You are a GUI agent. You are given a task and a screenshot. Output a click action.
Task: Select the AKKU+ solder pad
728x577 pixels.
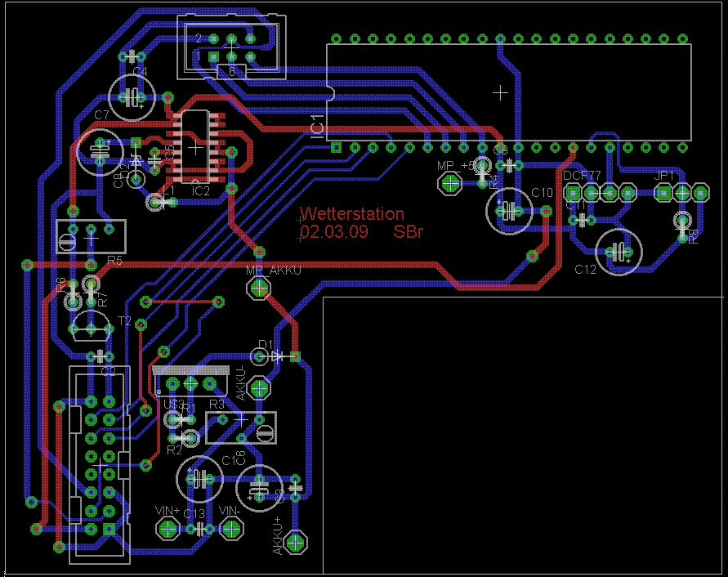coord(295,542)
